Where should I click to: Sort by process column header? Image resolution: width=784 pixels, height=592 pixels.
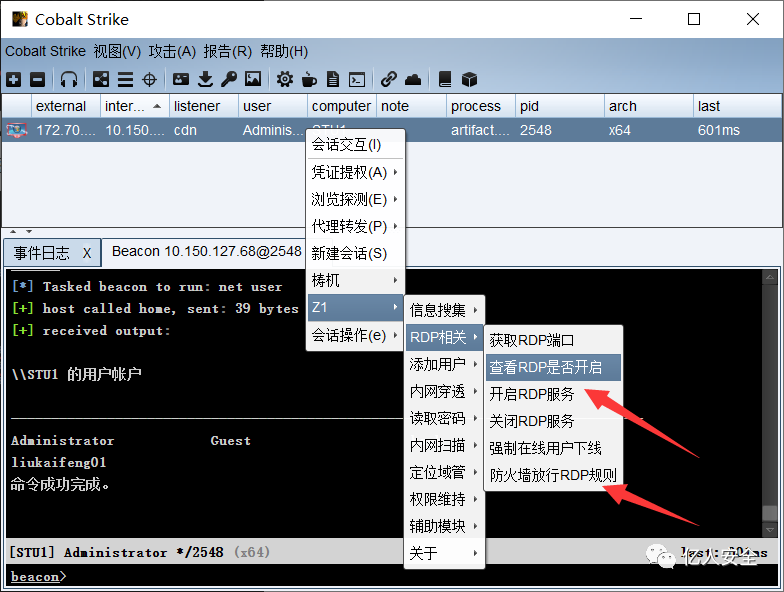tap(481, 106)
